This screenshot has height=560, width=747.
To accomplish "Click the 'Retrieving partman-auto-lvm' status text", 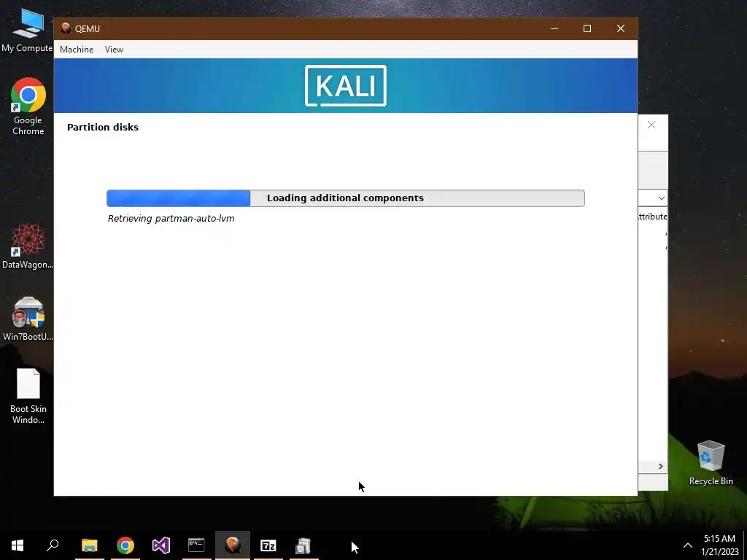I will (x=171, y=219).
